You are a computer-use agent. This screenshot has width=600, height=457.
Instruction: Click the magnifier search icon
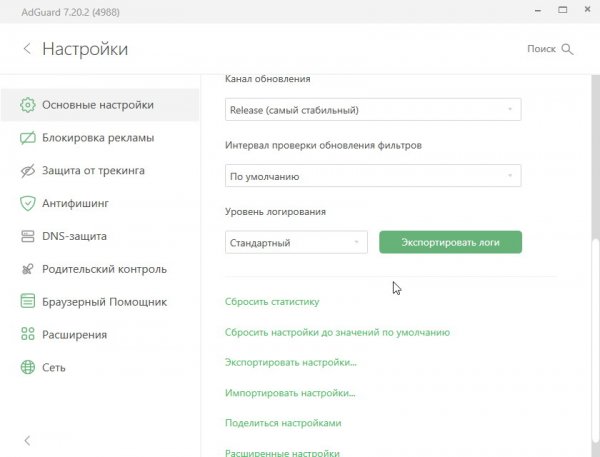click(567, 49)
